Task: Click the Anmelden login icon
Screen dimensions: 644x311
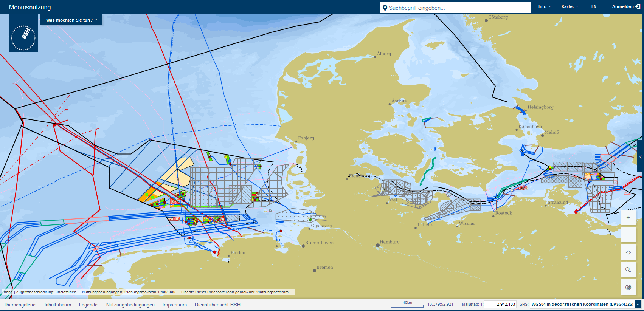Action: (638, 6)
